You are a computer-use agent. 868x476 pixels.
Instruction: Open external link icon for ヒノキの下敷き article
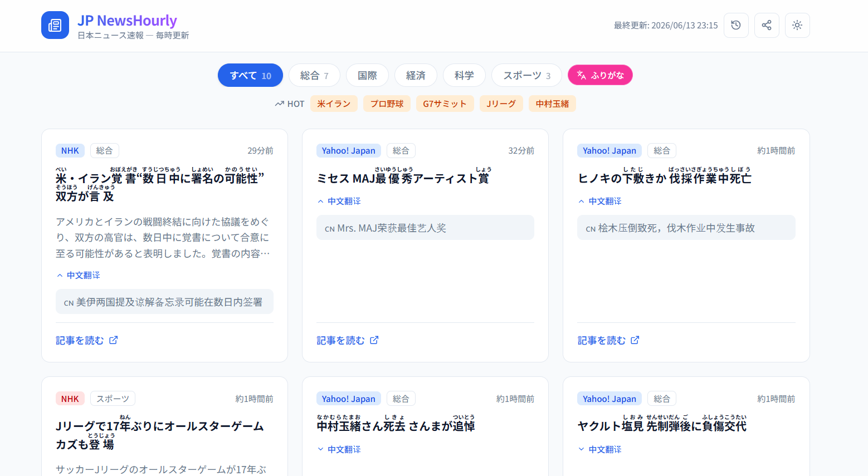[x=635, y=340]
